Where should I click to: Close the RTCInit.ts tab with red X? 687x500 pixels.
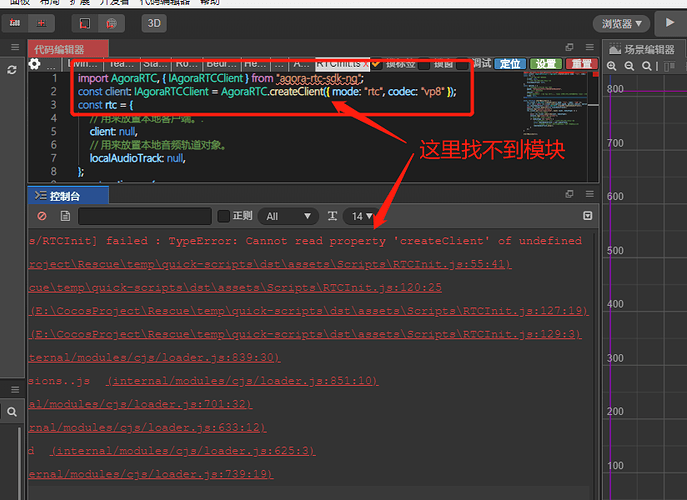tap(366, 65)
